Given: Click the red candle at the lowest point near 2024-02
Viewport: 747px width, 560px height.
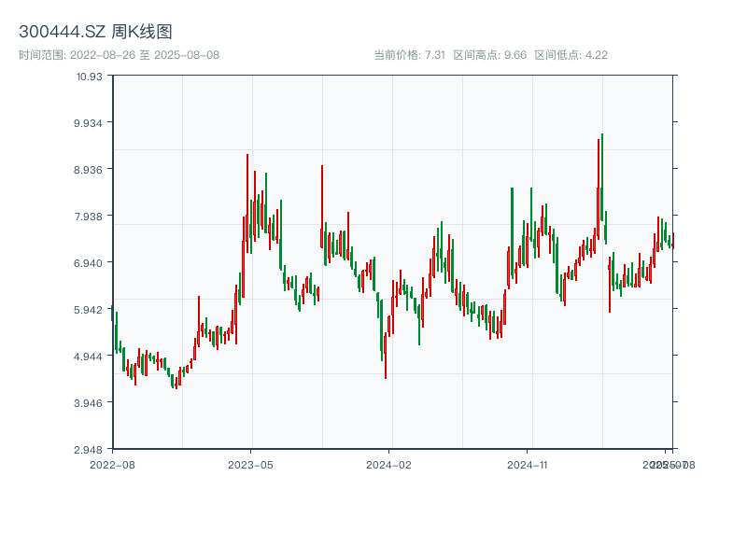Looking at the screenshot, I should [x=386, y=355].
